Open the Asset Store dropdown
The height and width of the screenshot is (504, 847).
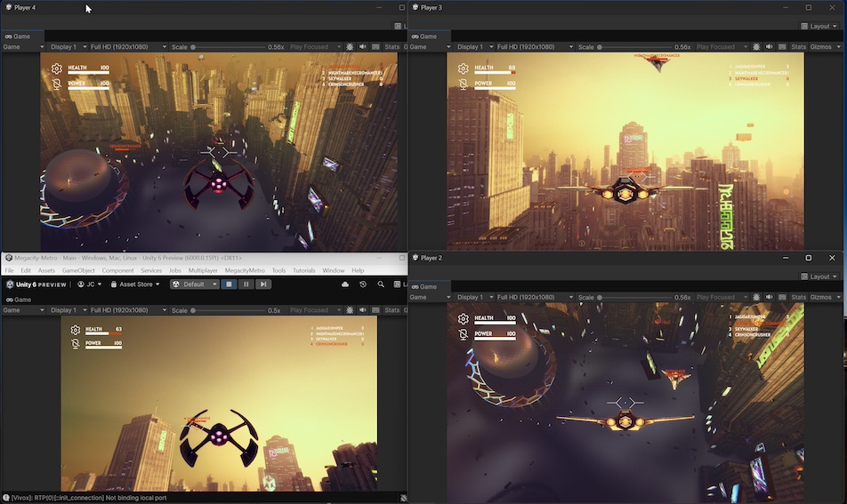pyautogui.click(x=136, y=284)
